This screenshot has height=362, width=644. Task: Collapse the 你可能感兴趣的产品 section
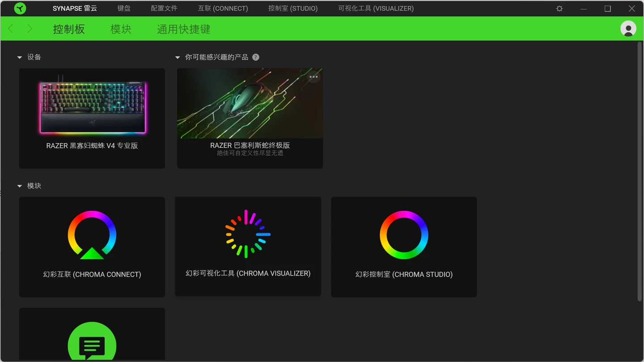tap(178, 57)
